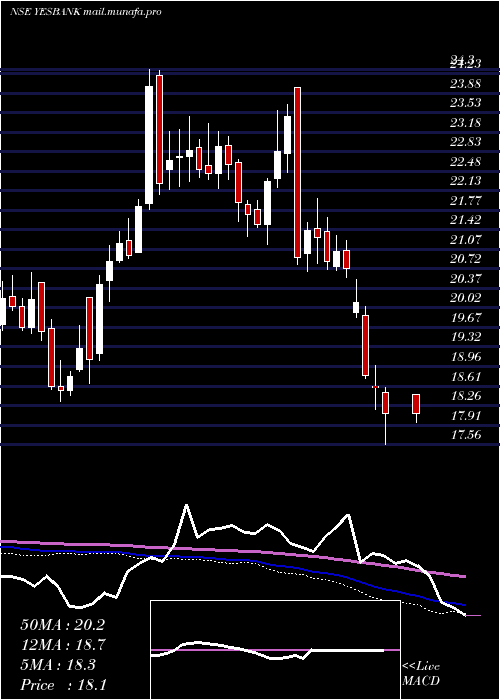Click the 17.56 price axis label
500x700 pixels.
[465, 435]
